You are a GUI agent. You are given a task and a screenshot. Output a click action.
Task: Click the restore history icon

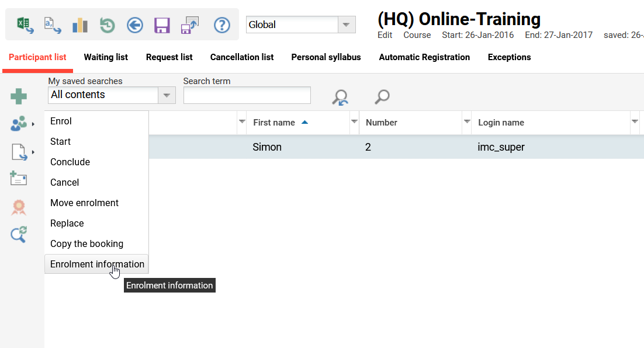click(108, 25)
